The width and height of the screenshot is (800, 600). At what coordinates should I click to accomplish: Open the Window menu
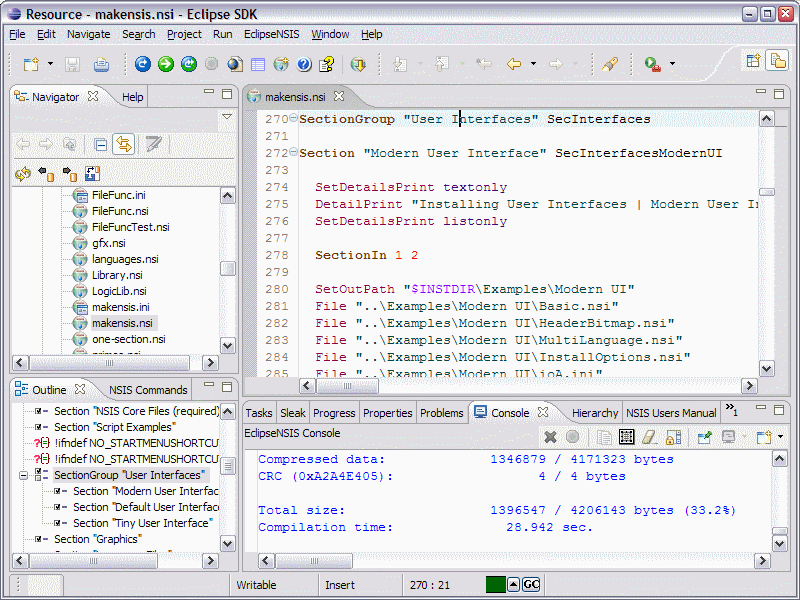coord(330,34)
